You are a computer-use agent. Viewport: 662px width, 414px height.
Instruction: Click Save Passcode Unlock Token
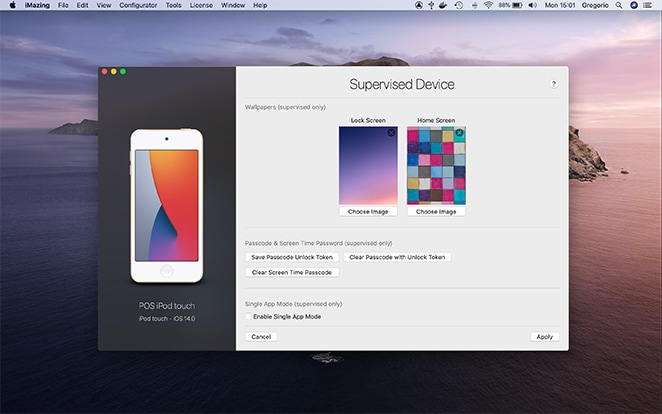coord(292,257)
